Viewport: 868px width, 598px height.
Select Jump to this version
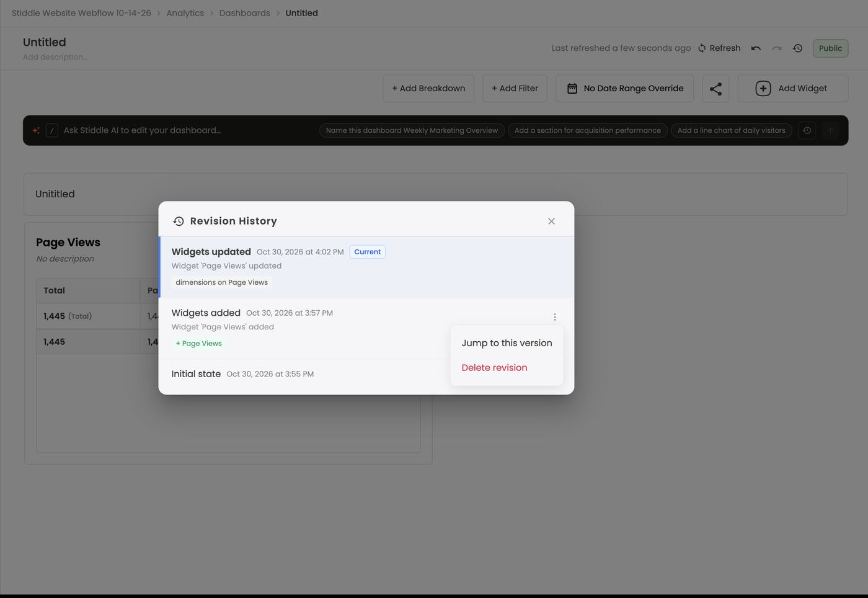(x=507, y=343)
